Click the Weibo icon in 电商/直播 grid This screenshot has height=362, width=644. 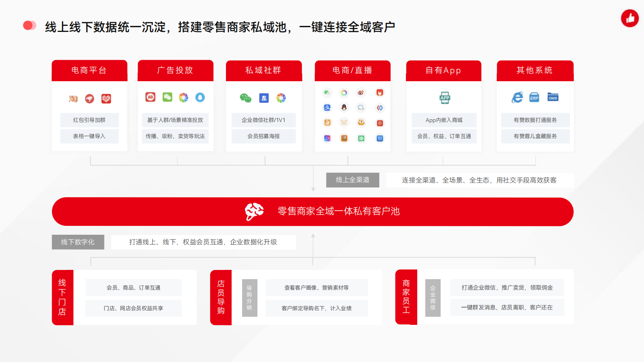tap(361, 93)
